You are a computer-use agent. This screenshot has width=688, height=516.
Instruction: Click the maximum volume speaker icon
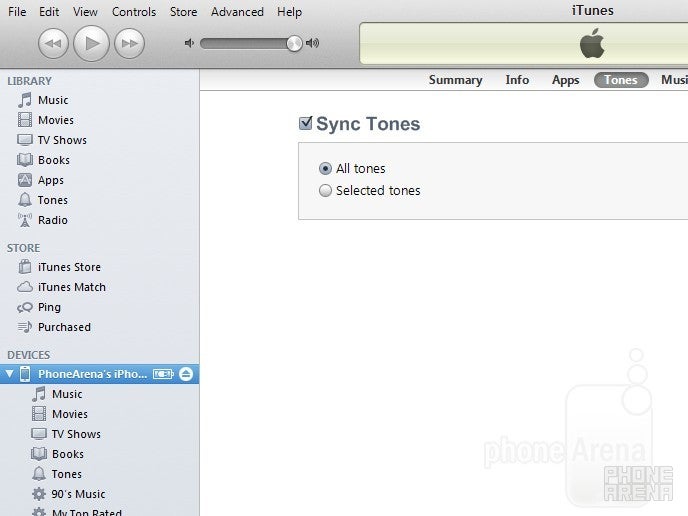[312, 43]
